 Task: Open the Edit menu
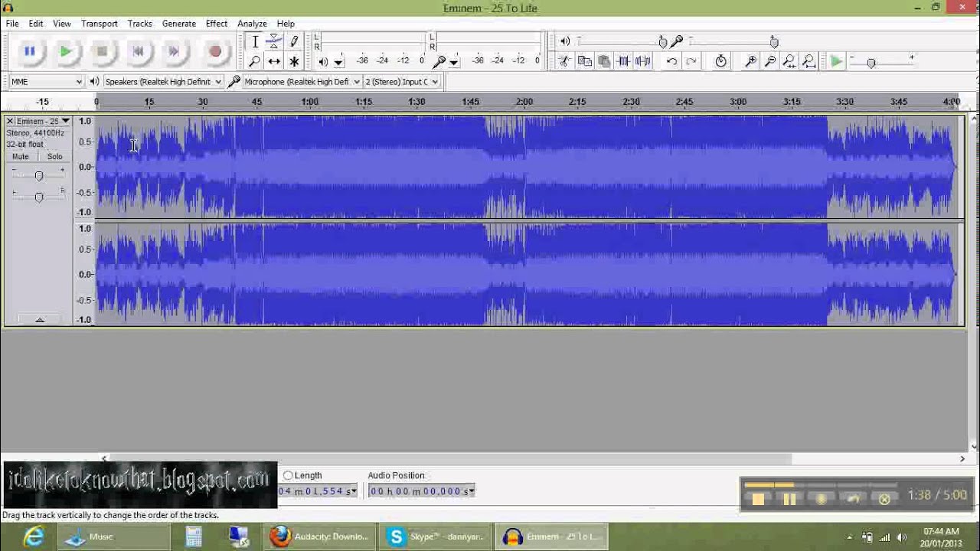[x=36, y=24]
